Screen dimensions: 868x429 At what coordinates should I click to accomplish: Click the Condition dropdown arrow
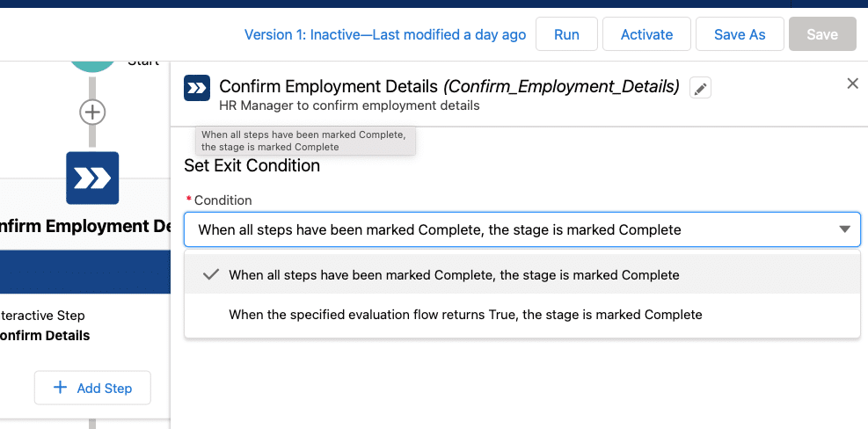(844, 229)
